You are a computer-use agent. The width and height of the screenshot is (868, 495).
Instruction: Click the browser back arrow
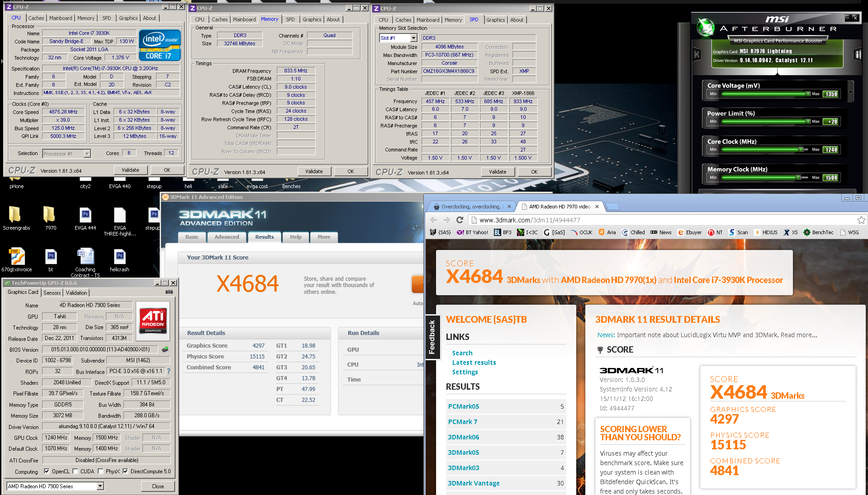[434, 220]
